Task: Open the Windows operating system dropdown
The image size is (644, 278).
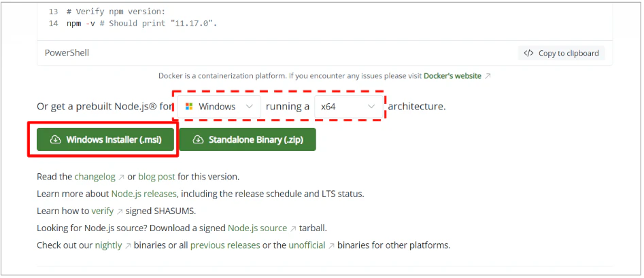Action: point(220,107)
